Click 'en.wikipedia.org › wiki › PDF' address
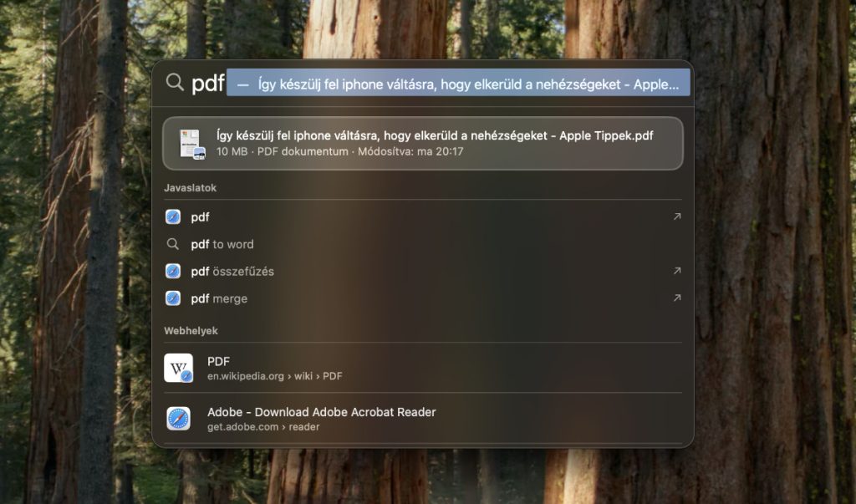 coord(274,376)
